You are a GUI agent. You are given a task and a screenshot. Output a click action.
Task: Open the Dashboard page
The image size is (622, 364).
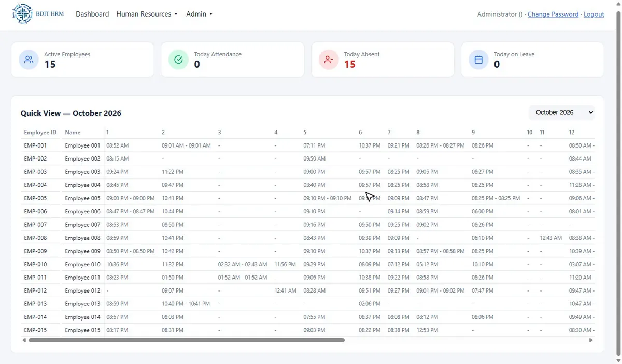pyautogui.click(x=92, y=14)
